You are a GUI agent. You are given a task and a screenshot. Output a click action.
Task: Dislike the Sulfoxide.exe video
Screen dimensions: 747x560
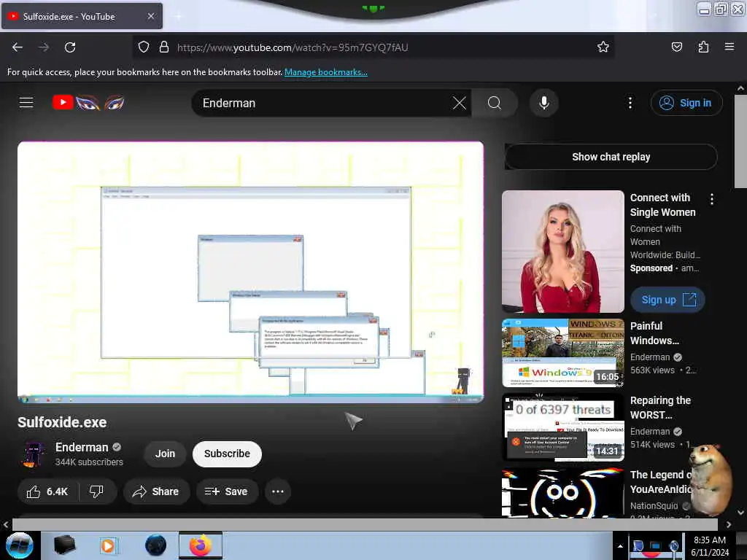(97, 491)
